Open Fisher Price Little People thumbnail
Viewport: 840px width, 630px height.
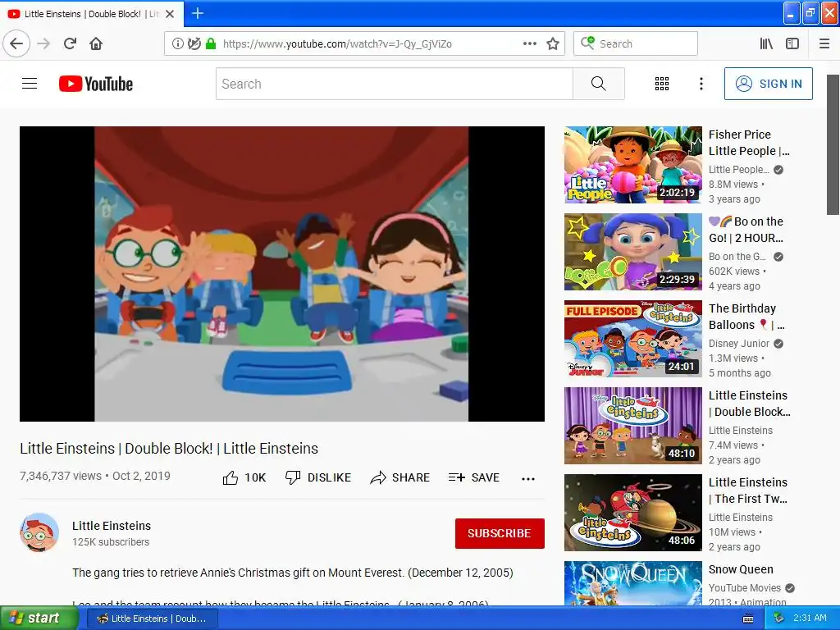(632, 165)
